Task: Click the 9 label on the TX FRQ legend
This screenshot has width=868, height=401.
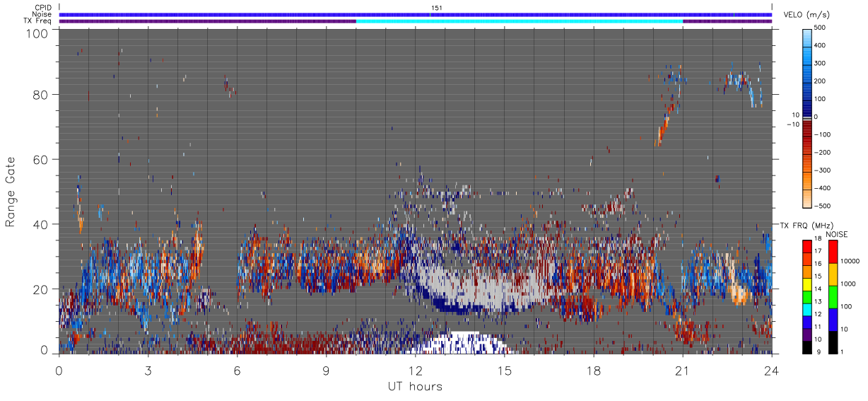Action: 817,351
